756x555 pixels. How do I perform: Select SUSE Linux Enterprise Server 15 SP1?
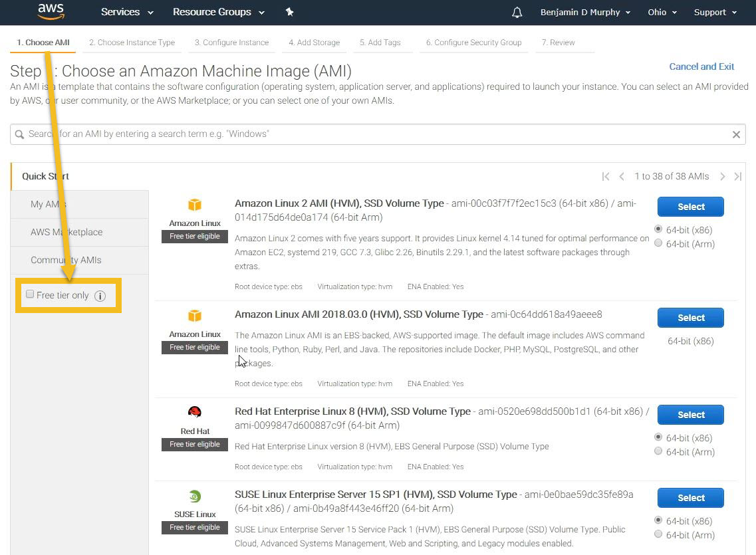click(690, 498)
